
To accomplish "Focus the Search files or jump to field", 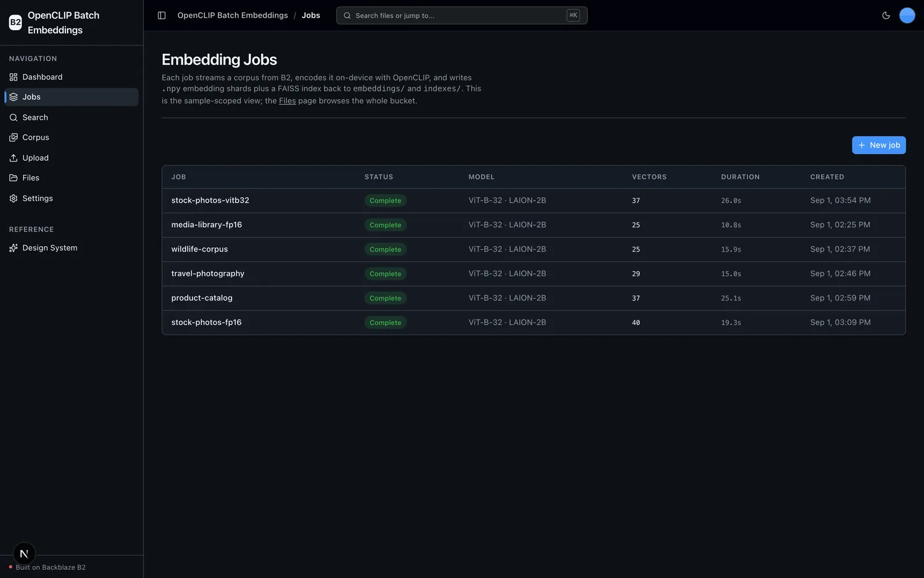I will (x=461, y=16).
